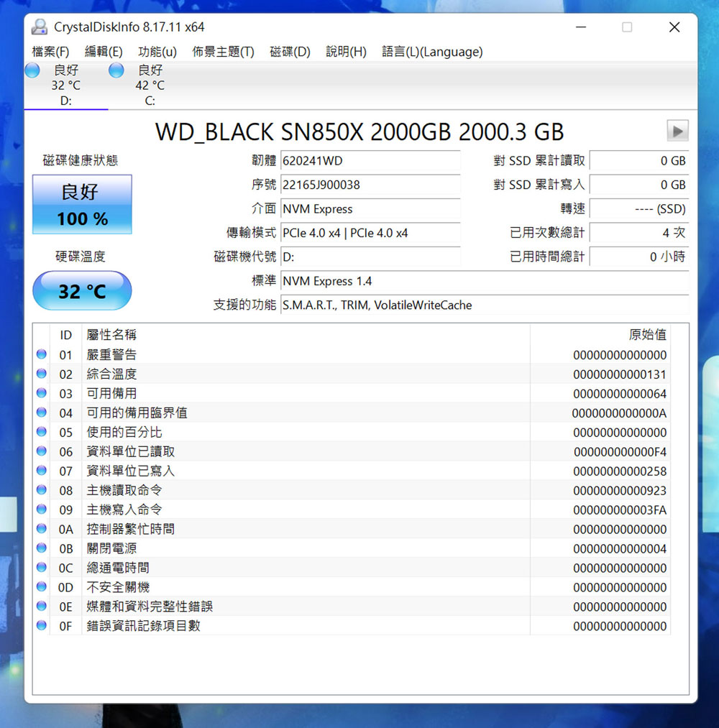Open the 檔案(F) menu
The height and width of the screenshot is (728, 719).
pos(48,52)
